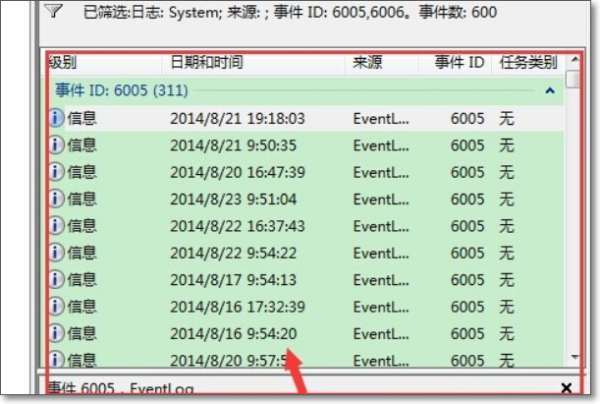Screen dimensions: 600x404
Task: Click 无 category cell in 2014/8/16 17:32:39 row
Action: (506, 307)
